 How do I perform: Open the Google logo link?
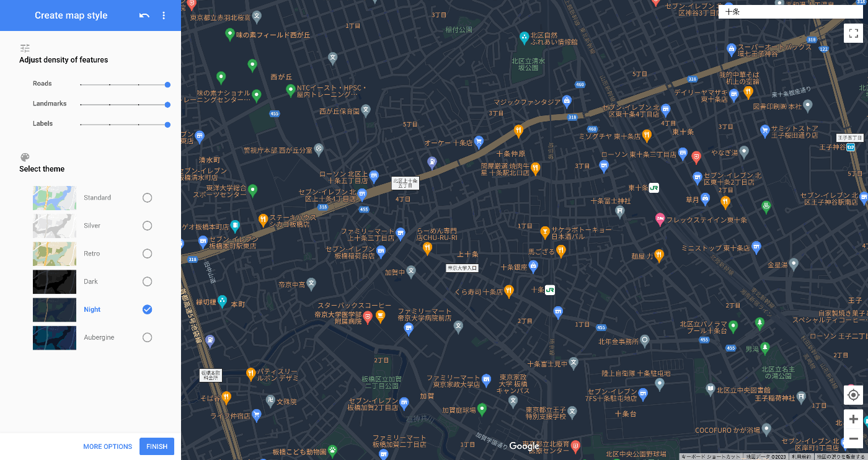click(x=524, y=446)
